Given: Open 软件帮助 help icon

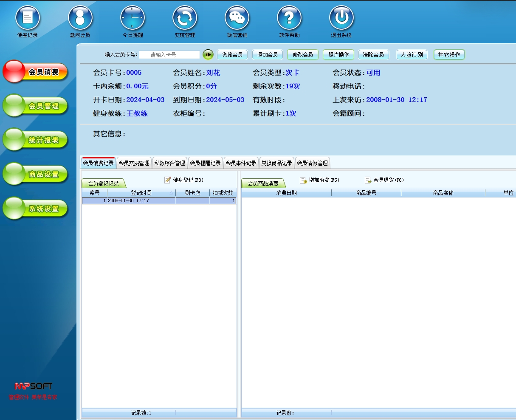Looking at the screenshot, I should [x=289, y=18].
